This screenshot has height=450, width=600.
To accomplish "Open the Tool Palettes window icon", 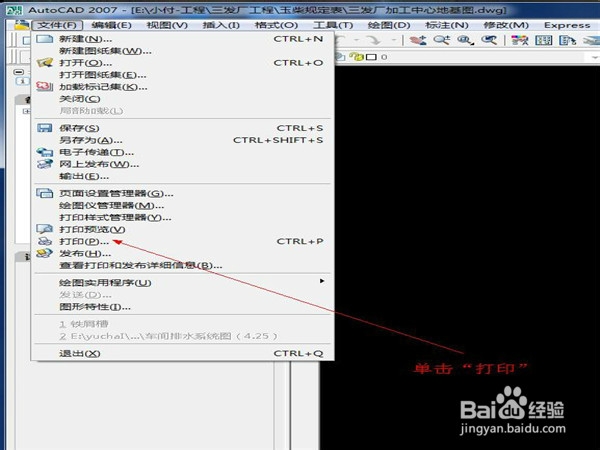I will point(567,40).
